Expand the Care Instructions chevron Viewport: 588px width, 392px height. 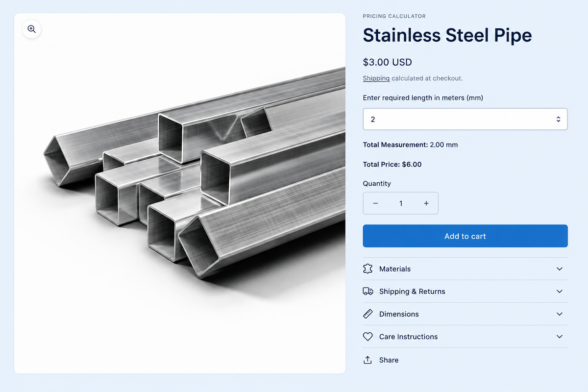pyautogui.click(x=560, y=337)
